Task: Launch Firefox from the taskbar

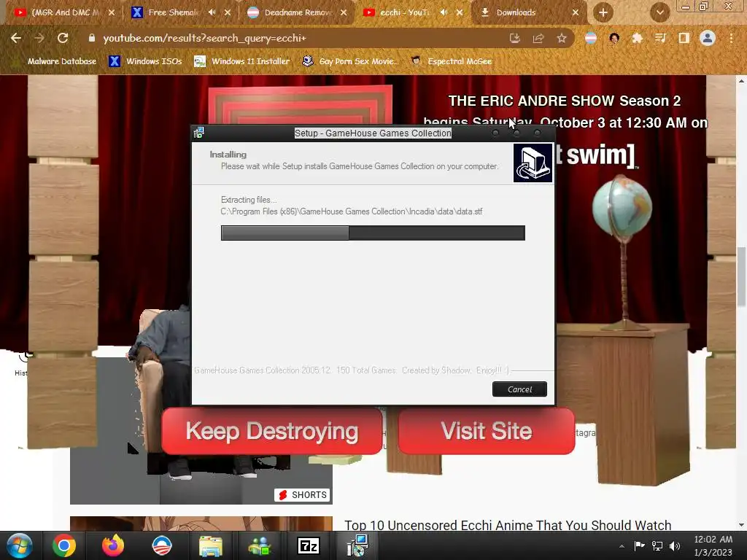Action: pyautogui.click(x=113, y=545)
